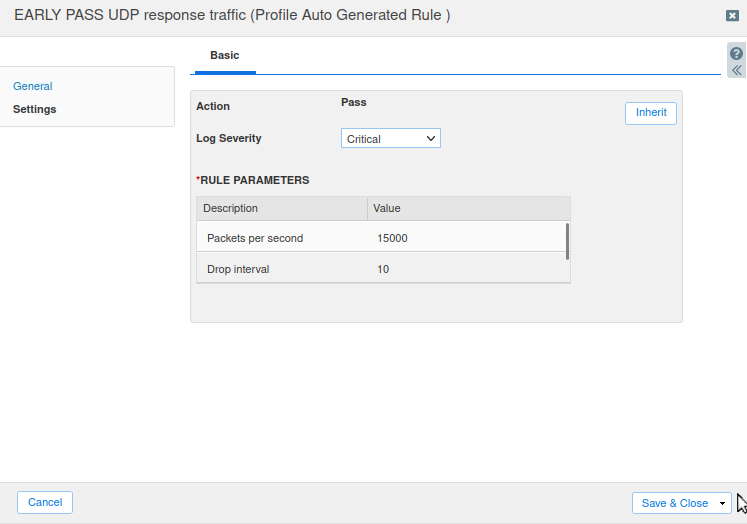The height and width of the screenshot is (524, 747).
Task: Open the Log Severity dropdown
Action: [390, 139]
